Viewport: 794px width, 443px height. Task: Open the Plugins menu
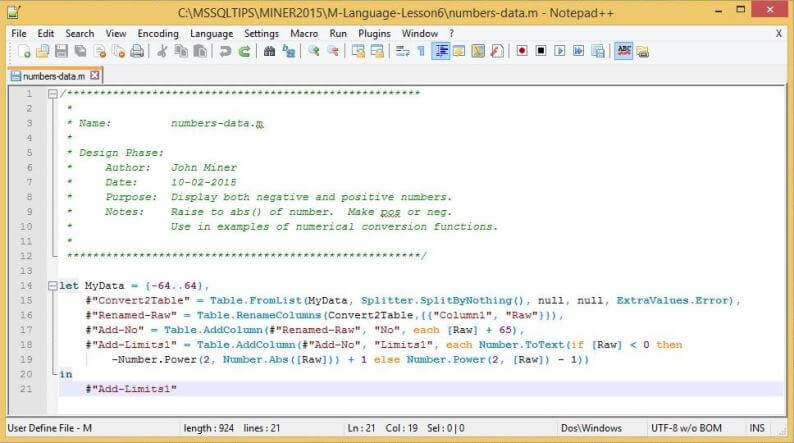coord(374,33)
